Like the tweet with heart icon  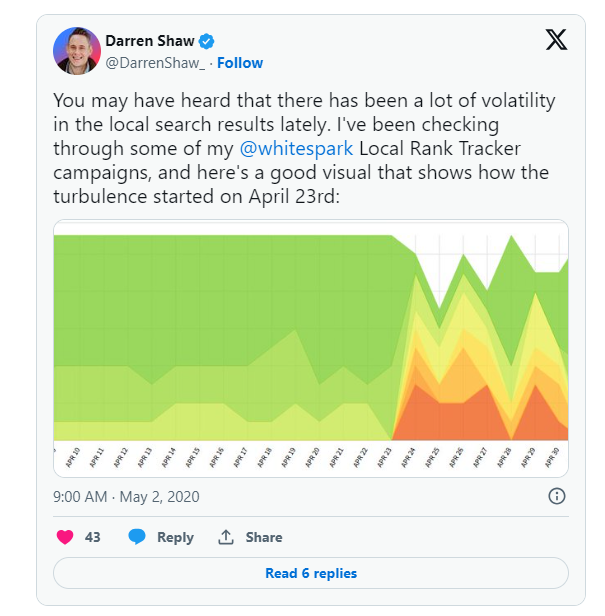tap(65, 537)
